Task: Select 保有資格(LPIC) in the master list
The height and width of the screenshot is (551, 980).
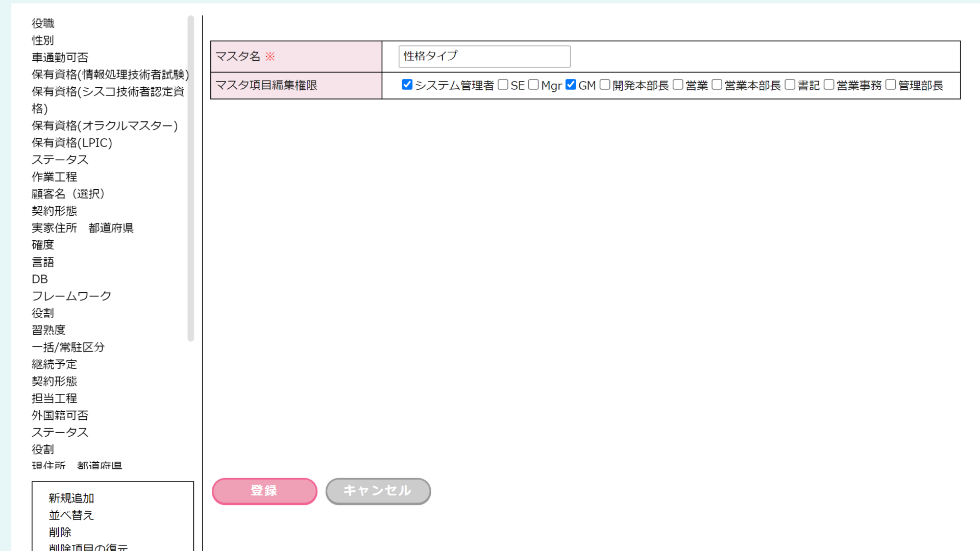Action: click(x=72, y=143)
